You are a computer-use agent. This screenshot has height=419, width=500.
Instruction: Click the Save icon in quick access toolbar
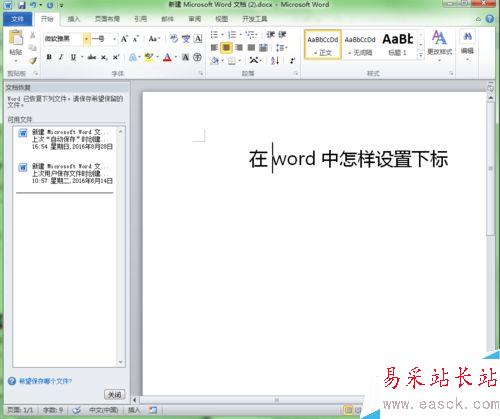coord(21,5)
